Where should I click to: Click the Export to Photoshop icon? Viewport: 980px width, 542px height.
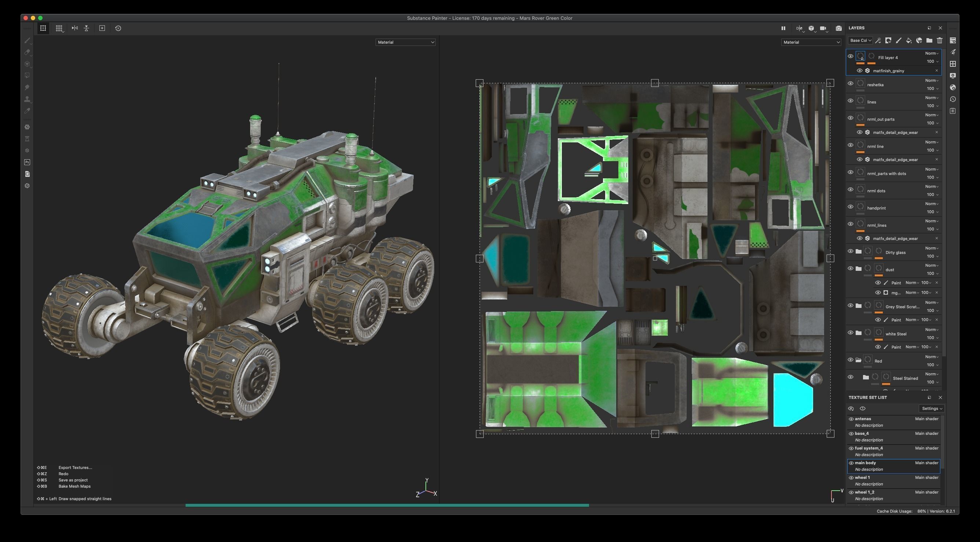tap(27, 162)
